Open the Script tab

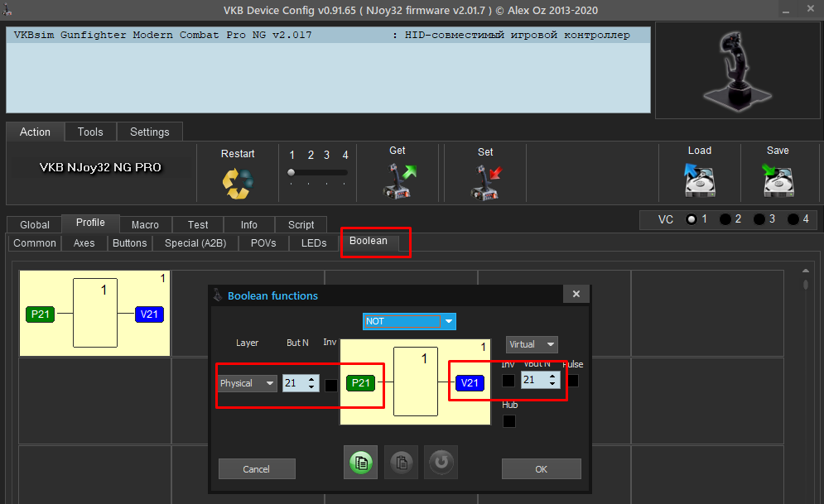301,225
